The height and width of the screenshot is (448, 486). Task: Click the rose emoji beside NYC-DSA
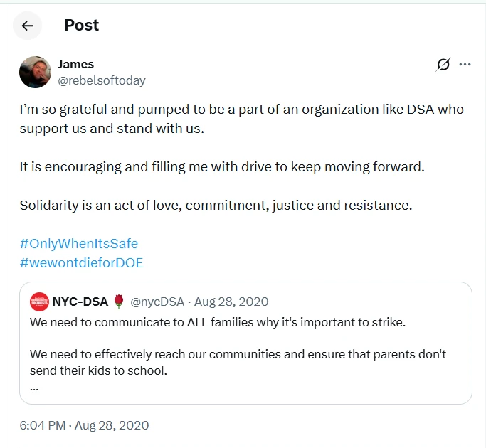point(119,302)
